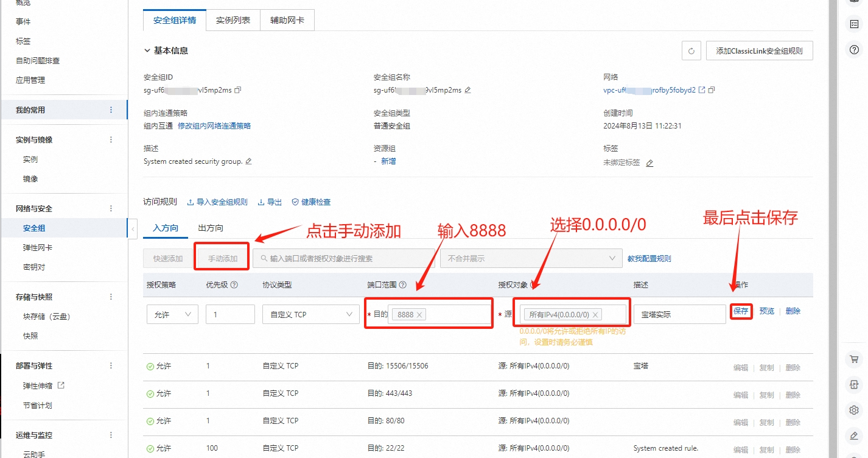Remove the 8888 port tag
Image resolution: width=868 pixels, height=458 pixels.
420,315
